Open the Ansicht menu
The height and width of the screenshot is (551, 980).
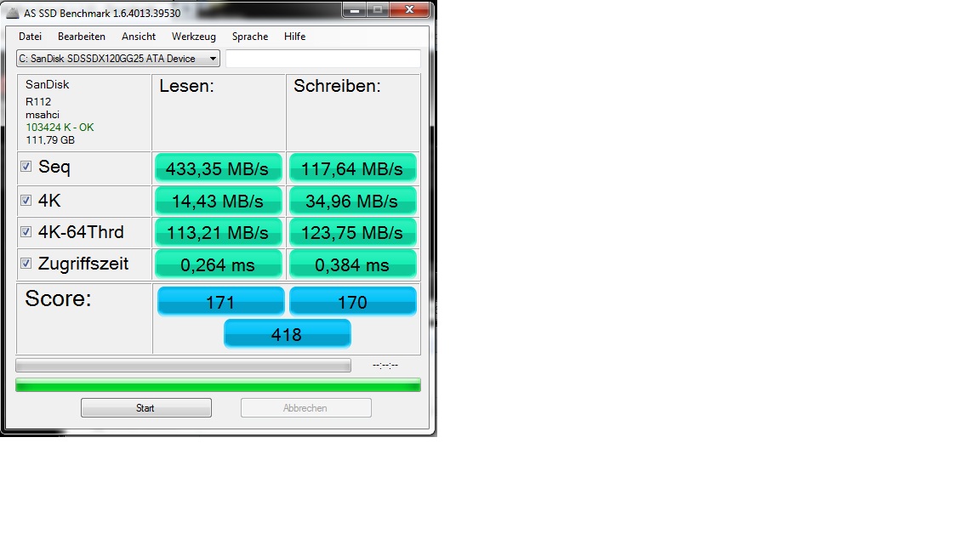[x=139, y=37]
